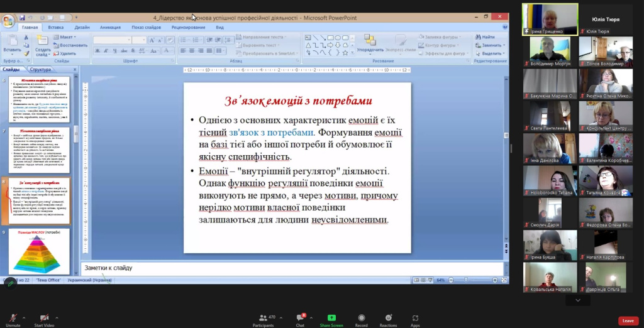The image size is (644, 328).
Task: Leave the Zoom meeting
Action: click(628, 320)
